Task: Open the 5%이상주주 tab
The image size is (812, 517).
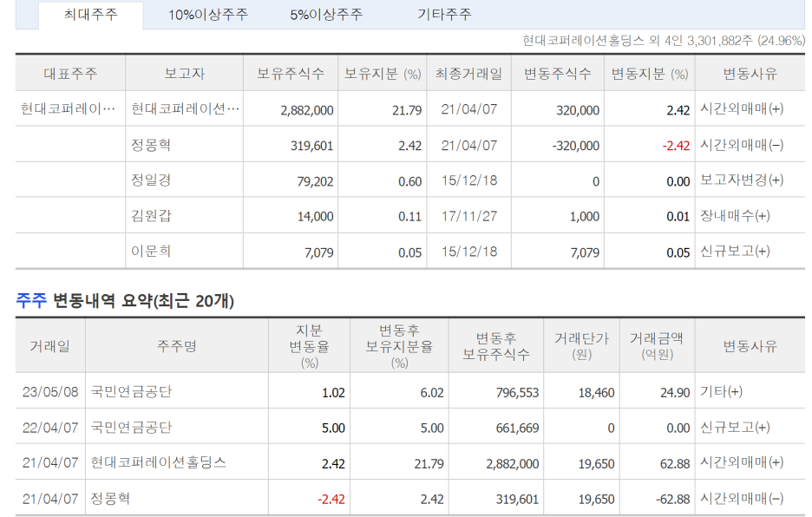Action: (x=326, y=15)
